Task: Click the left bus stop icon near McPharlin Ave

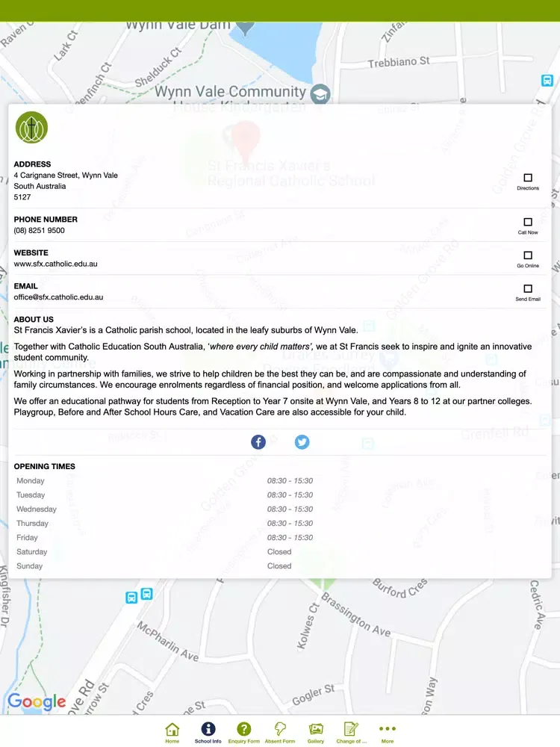Action: point(131,598)
